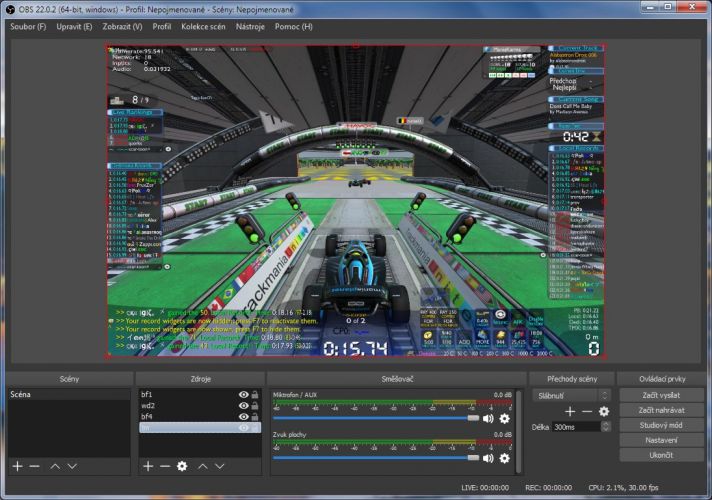Toggle lock for source bf4
Image resolution: width=712 pixels, height=500 pixels.
tap(255, 416)
